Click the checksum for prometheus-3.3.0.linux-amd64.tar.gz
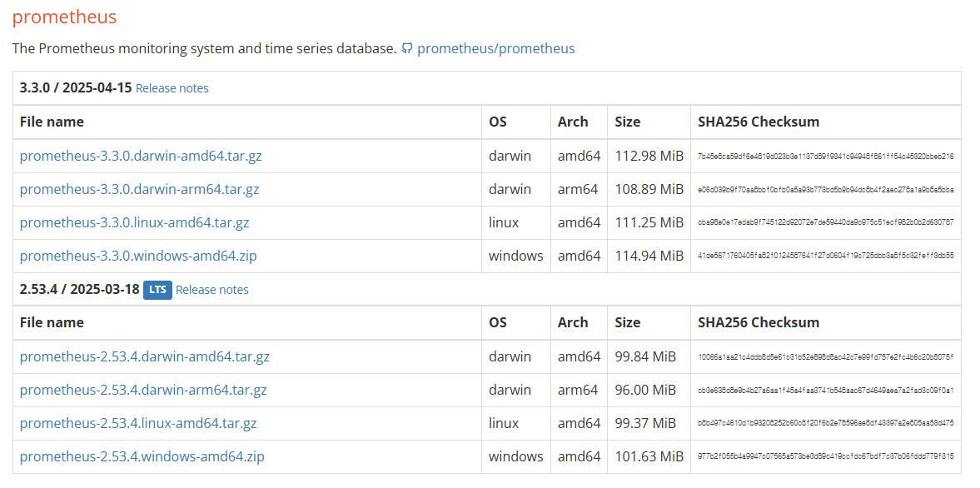This screenshot has width=980, height=488. coord(826,222)
